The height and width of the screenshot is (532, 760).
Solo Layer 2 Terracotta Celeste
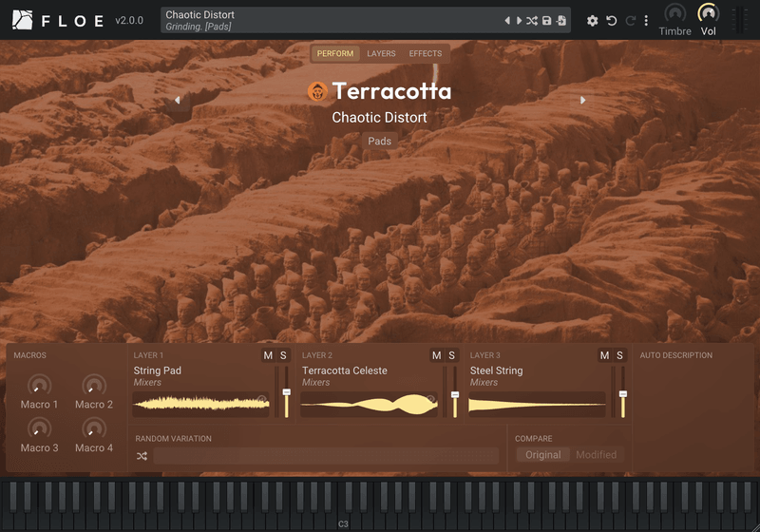[452, 355]
